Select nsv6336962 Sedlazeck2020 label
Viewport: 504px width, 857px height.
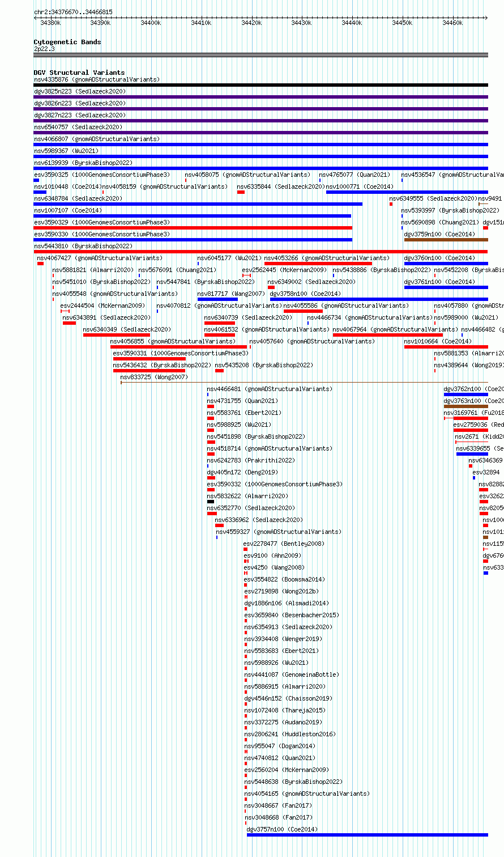click(x=259, y=520)
